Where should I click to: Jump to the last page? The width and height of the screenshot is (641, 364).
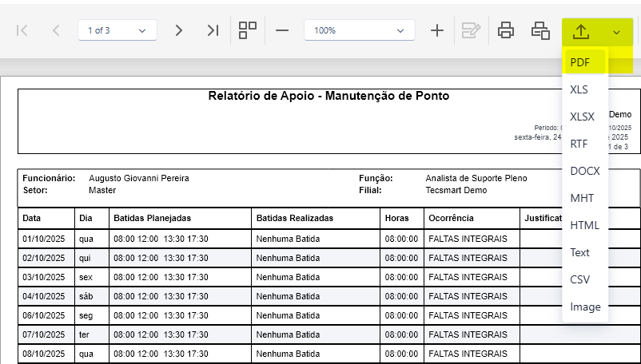click(213, 30)
